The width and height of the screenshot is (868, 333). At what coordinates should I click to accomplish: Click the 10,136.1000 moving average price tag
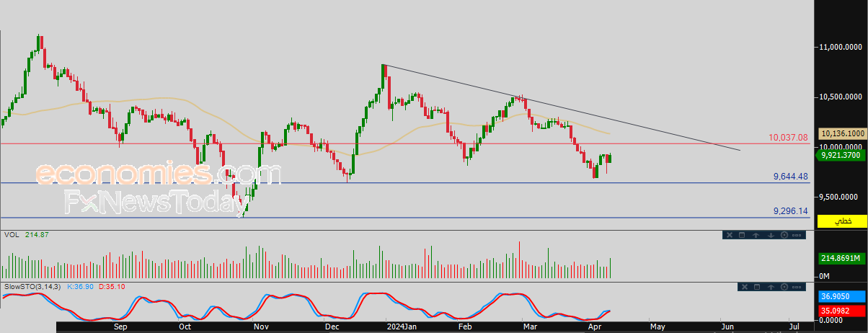842,133
